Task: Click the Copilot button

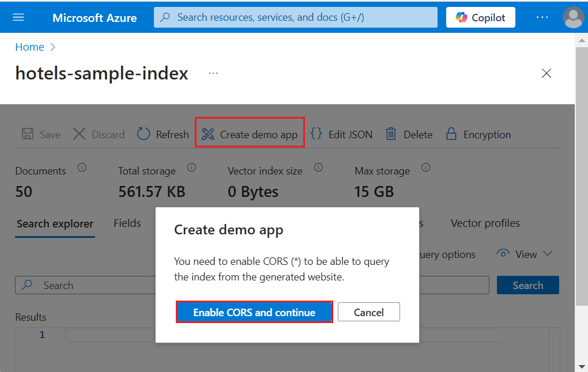Action: [x=480, y=17]
